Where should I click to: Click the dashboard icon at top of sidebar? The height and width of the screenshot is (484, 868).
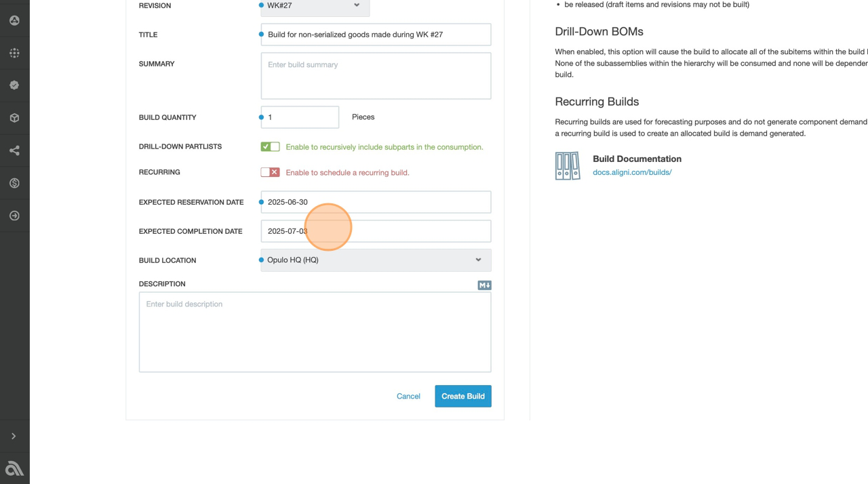pyautogui.click(x=14, y=20)
